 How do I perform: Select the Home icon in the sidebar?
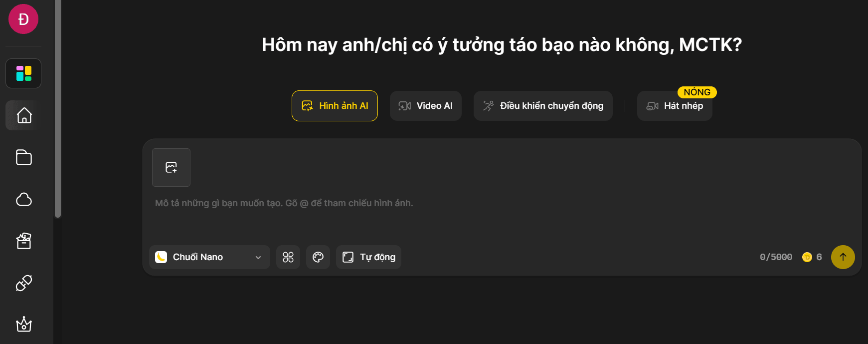[x=23, y=115]
